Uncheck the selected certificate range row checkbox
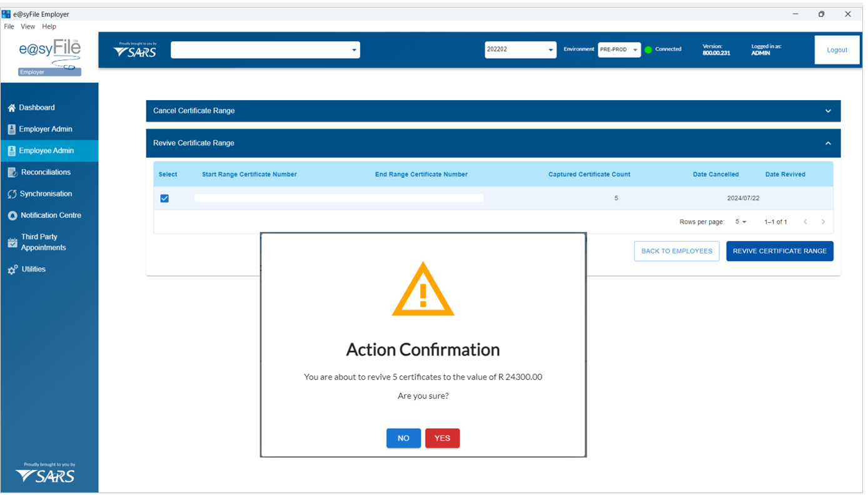868x495 pixels. pyautogui.click(x=164, y=198)
